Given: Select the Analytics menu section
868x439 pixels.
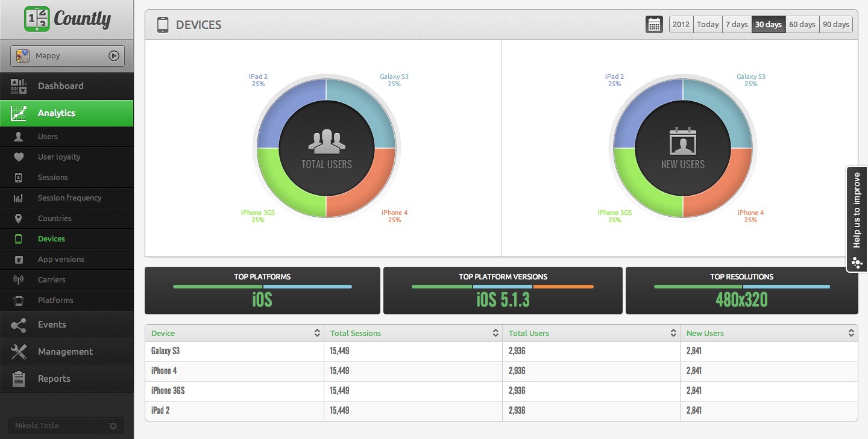Looking at the screenshot, I should click(66, 113).
